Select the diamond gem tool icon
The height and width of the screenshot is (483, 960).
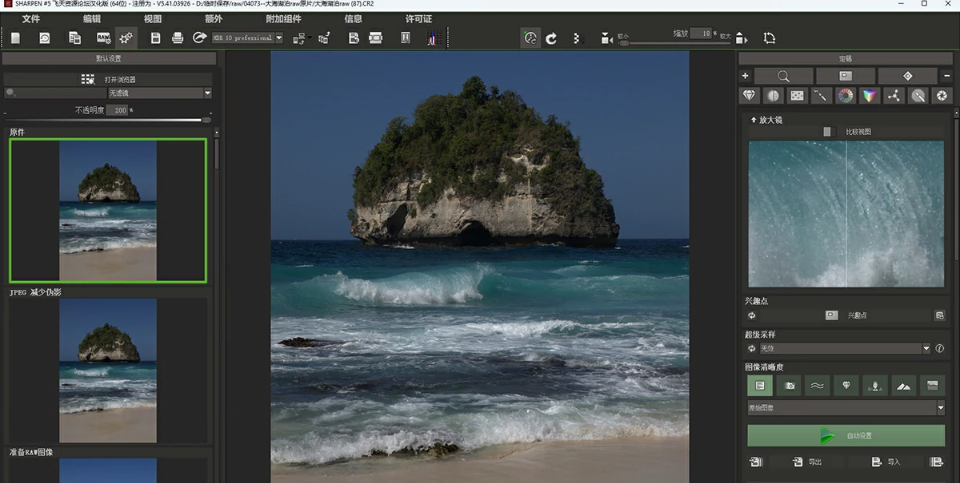click(749, 96)
